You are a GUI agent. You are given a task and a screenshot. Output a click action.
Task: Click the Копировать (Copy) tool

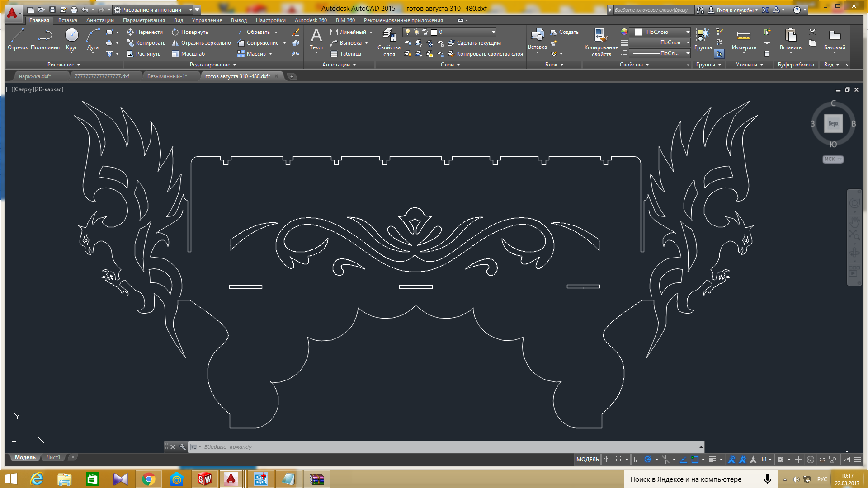[x=145, y=42]
